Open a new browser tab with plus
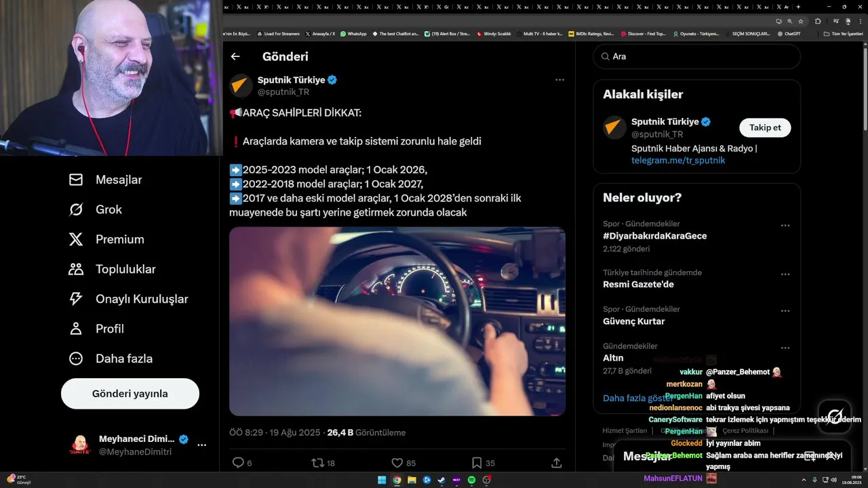 (798, 6)
